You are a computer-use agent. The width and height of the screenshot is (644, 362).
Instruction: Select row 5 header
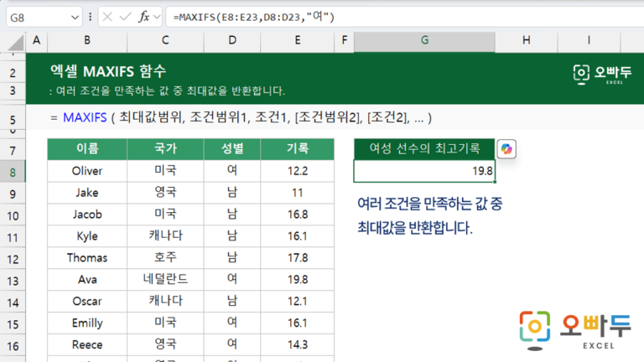(x=13, y=120)
